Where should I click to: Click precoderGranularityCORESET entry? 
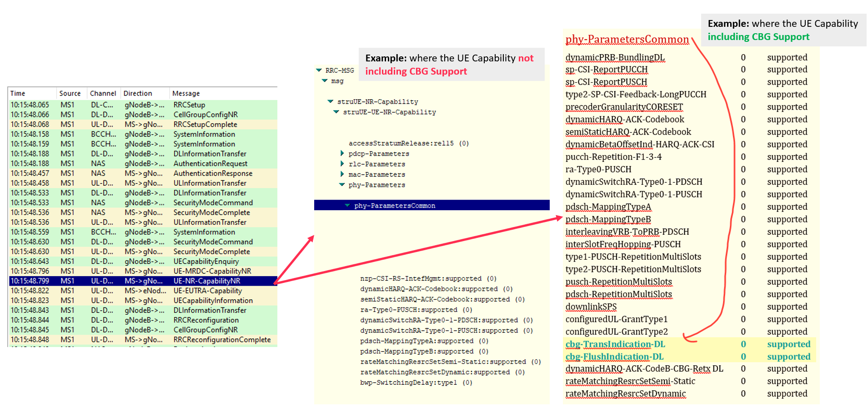(x=624, y=107)
